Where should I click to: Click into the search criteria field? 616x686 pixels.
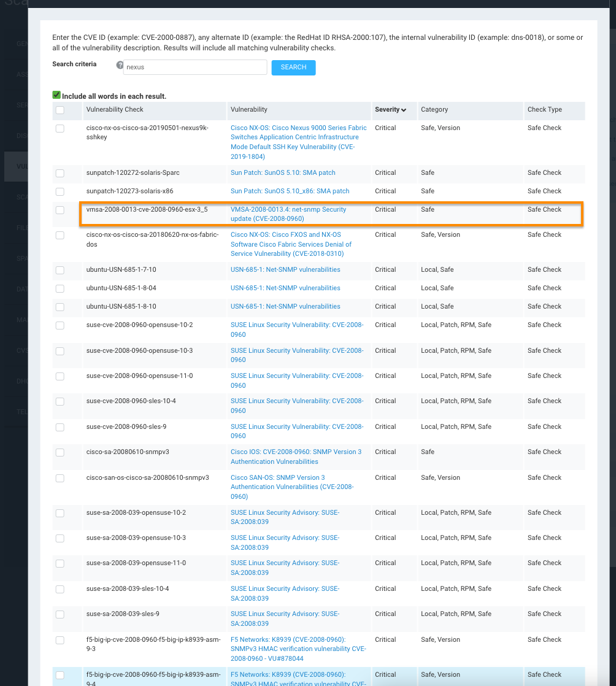click(x=195, y=67)
